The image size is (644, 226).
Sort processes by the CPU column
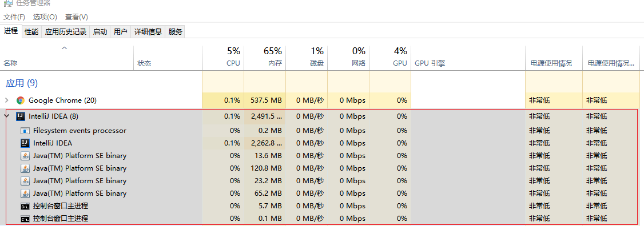223,58
